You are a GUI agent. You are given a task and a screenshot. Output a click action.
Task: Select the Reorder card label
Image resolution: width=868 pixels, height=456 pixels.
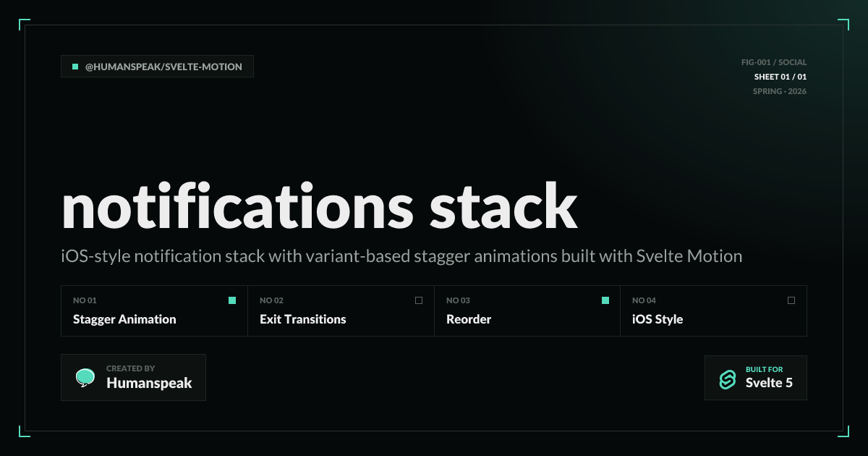(x=469, y=319)
